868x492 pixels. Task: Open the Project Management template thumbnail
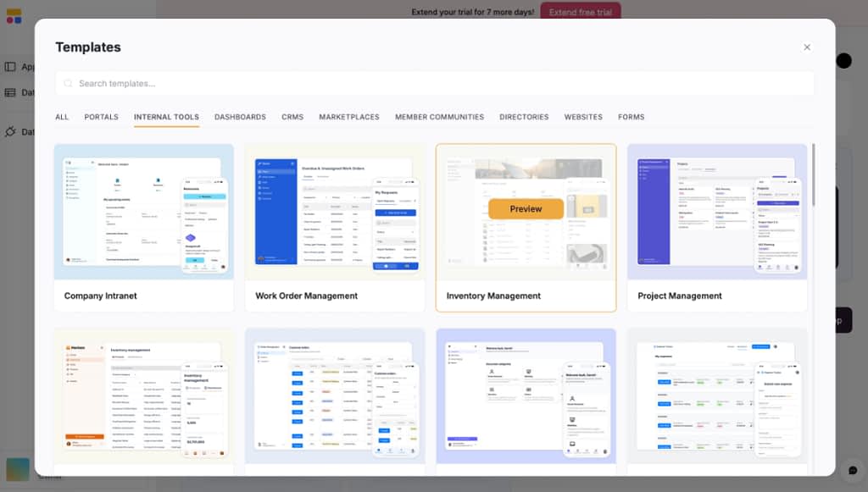coord(717,212)
